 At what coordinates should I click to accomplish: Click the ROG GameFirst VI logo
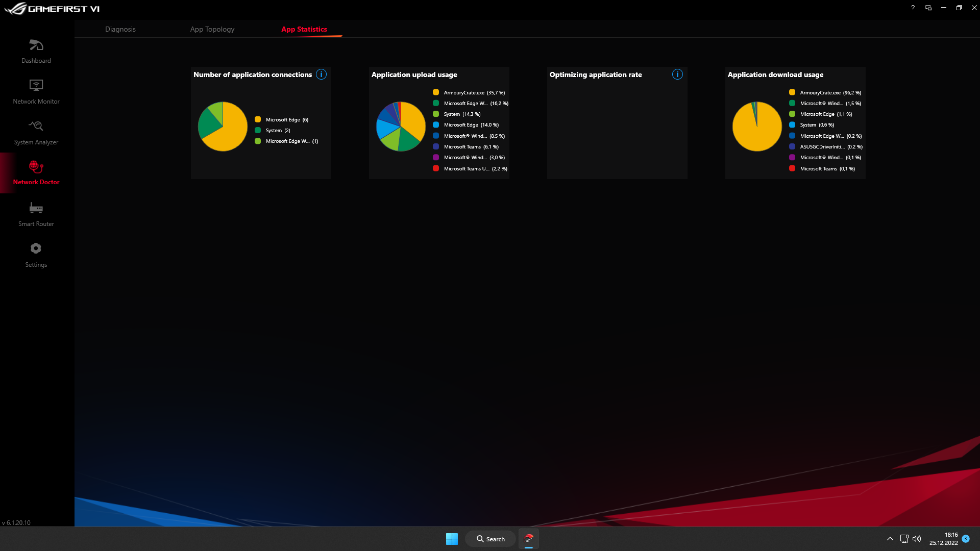click(x=51, y=8)
